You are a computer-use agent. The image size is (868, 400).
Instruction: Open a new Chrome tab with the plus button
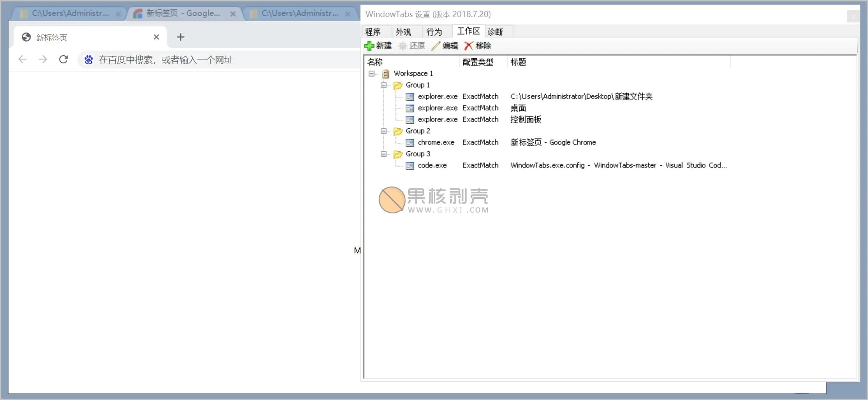[180, 37]
